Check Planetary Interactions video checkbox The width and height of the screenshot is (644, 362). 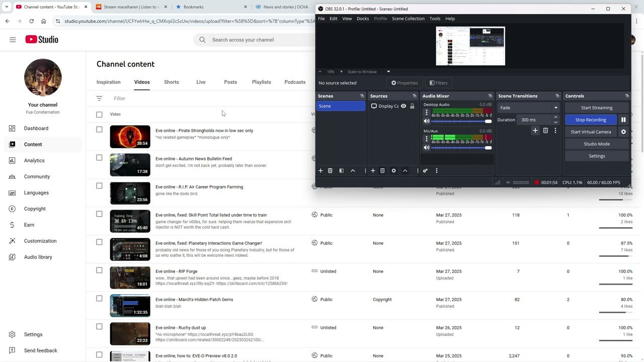click(99, 242)
